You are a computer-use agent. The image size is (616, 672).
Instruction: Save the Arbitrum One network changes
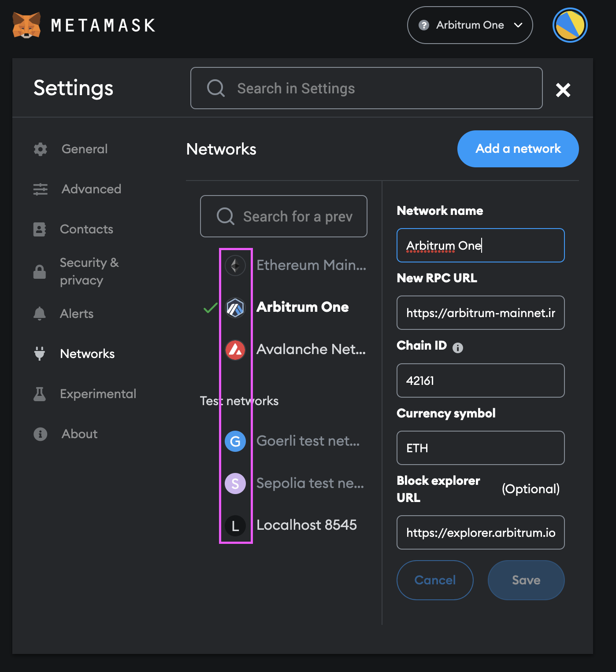[526, 580]
